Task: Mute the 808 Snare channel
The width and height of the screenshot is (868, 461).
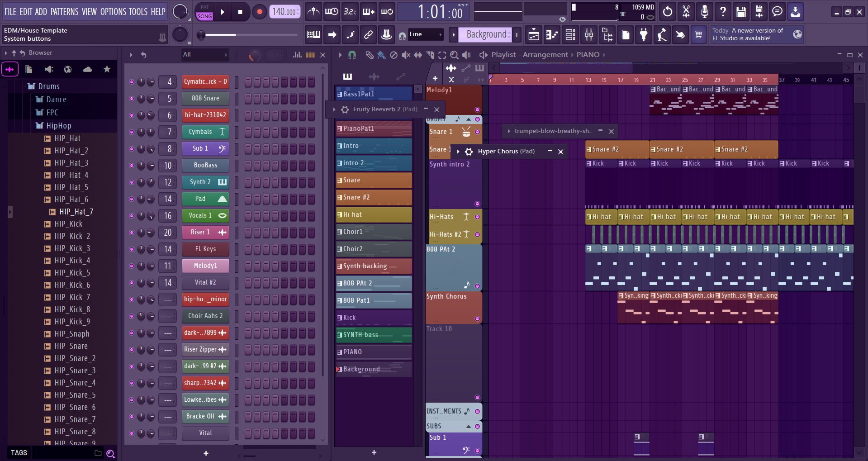Action: tap(132, 99)
